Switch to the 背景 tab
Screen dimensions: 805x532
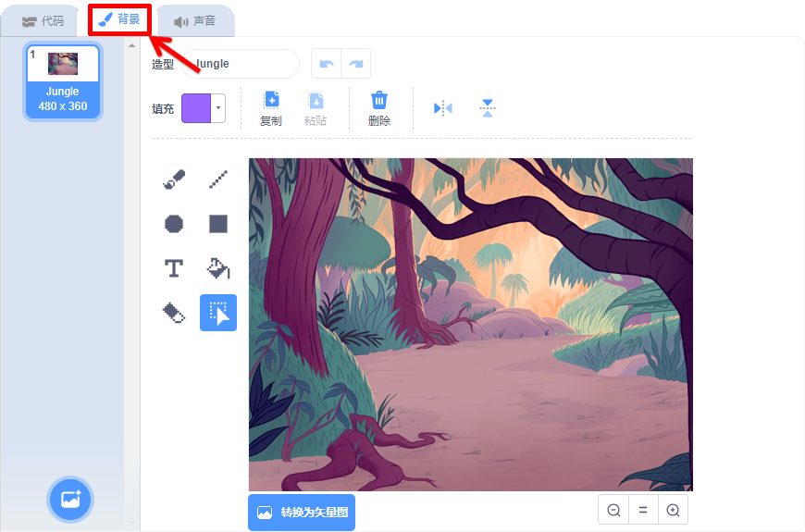119,20
